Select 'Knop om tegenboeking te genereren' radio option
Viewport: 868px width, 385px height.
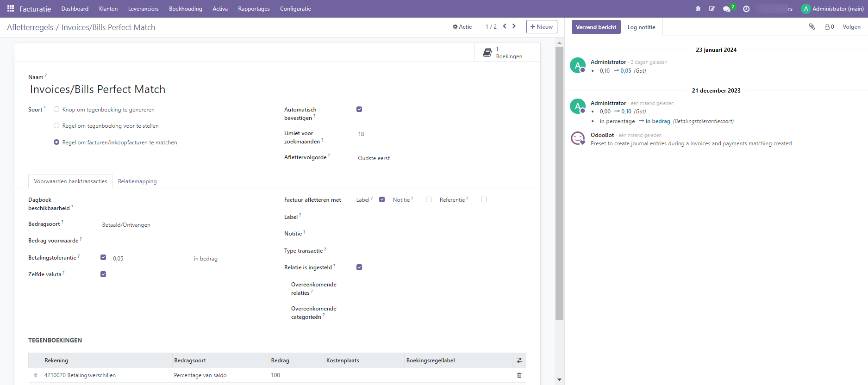[x=56, y=110]
